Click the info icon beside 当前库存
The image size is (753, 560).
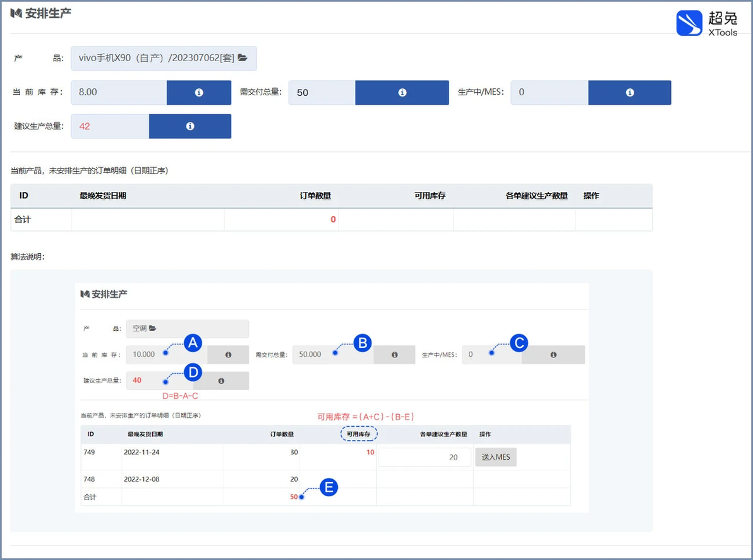199,93
